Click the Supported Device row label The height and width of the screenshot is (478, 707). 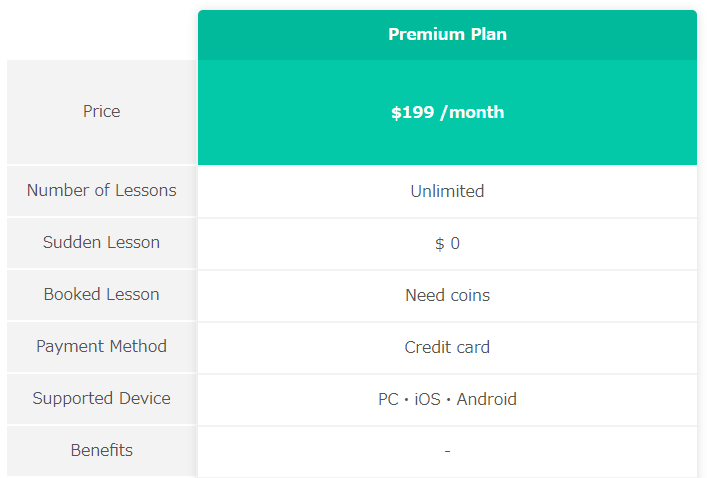tap(101, 398)
